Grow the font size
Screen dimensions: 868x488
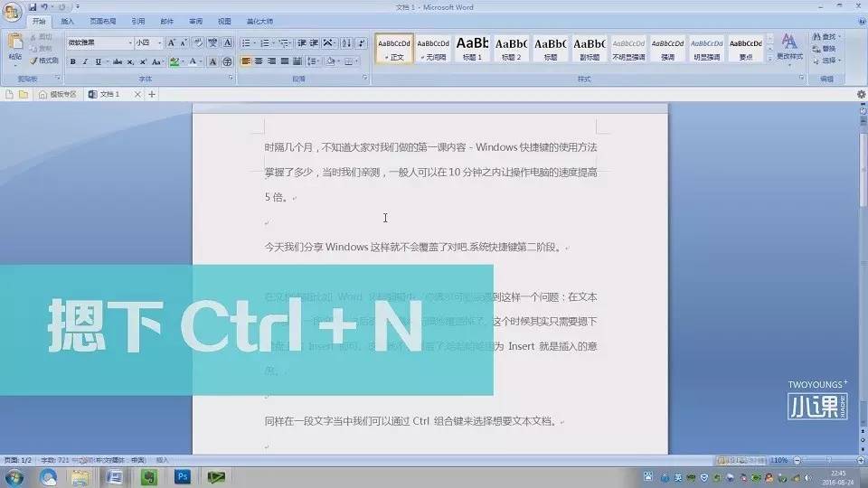[171, 42]
